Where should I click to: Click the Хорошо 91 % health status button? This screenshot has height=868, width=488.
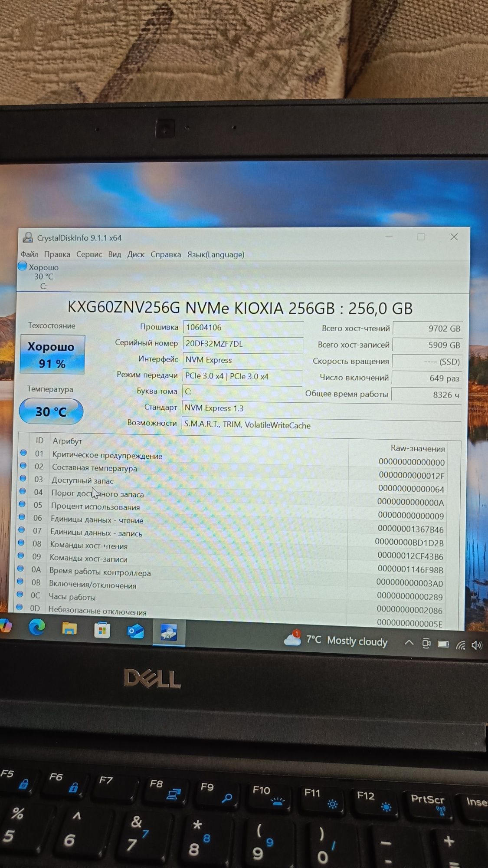point(52,355)
